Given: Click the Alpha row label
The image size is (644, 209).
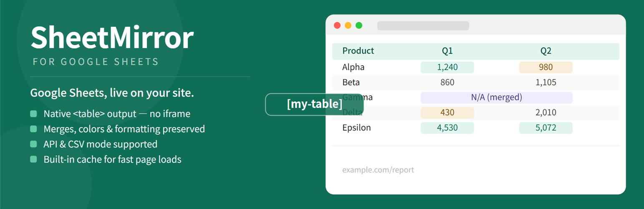Looking at the screenshot, I should (353, 67).
